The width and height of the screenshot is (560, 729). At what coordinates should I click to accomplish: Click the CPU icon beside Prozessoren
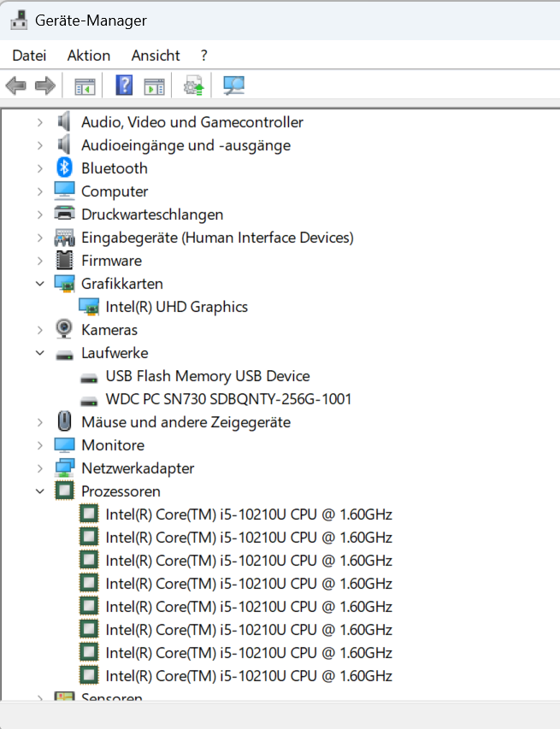coord(64,491)
